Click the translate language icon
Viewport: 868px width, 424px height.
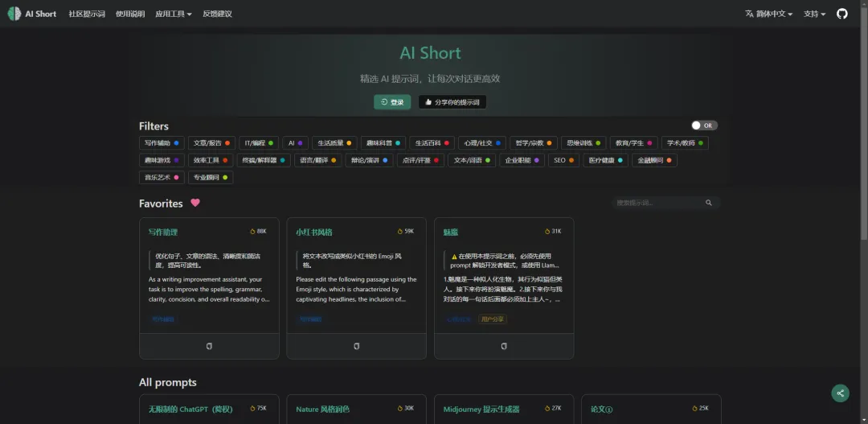click(749, 14)
